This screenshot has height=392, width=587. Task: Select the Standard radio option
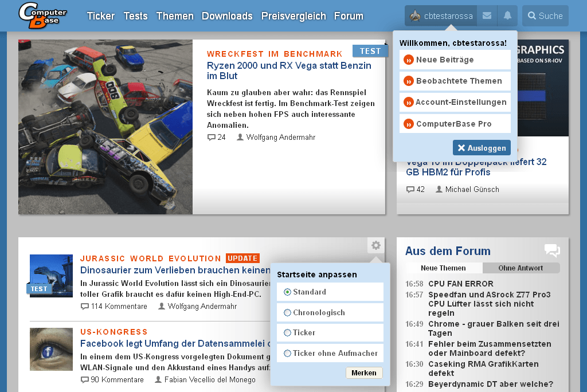click(x=288, y=292)
